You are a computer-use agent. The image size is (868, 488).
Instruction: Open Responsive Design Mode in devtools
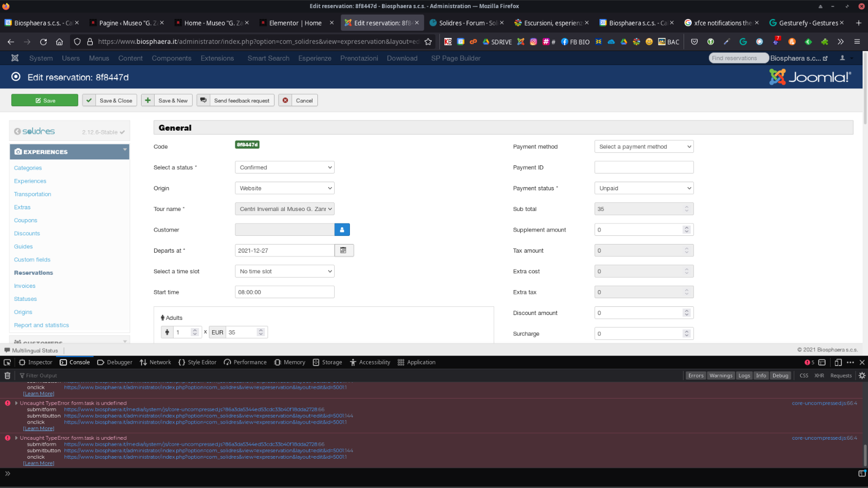click(838, 362)
